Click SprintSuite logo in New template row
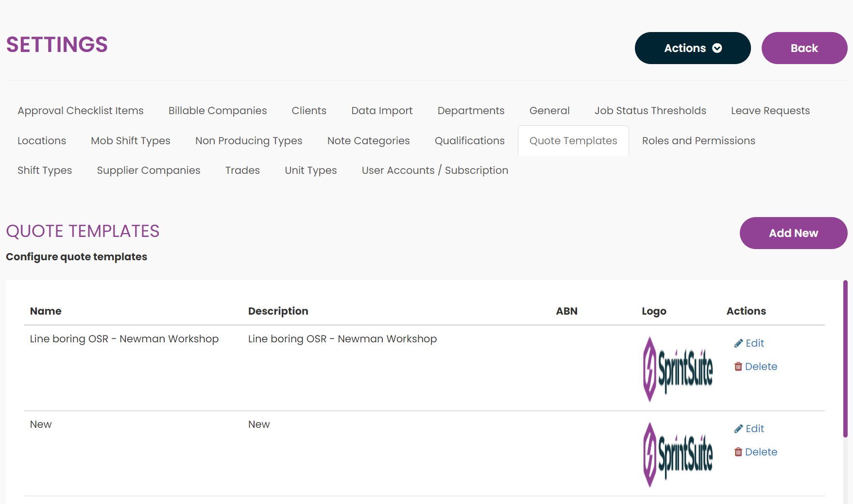 point(678,454)
